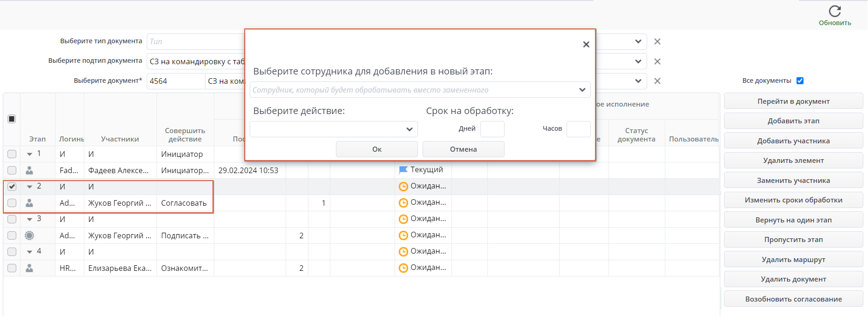868x316 pixels.
Task: Collapse stage 3 tree row
Action: (29, 219)
